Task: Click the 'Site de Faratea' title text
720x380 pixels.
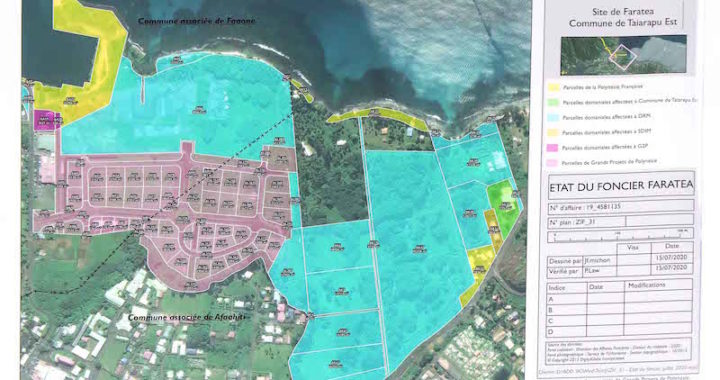Action: 623,12
